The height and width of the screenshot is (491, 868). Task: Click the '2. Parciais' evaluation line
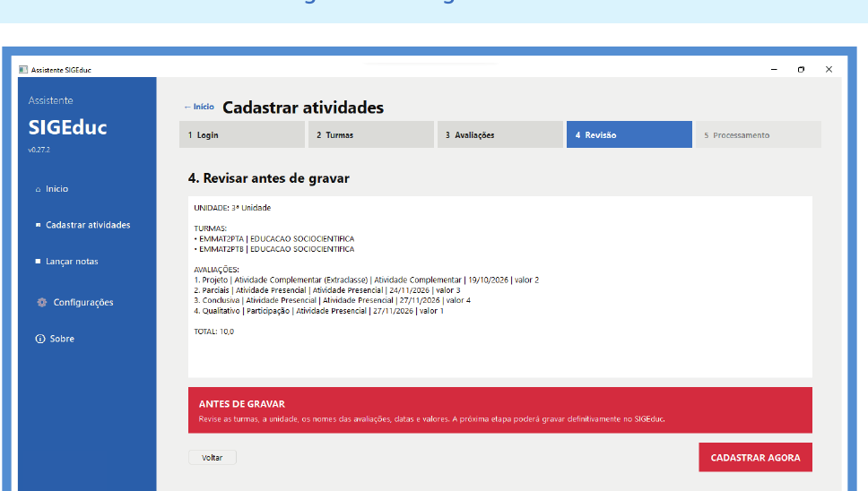pos(327,290)
